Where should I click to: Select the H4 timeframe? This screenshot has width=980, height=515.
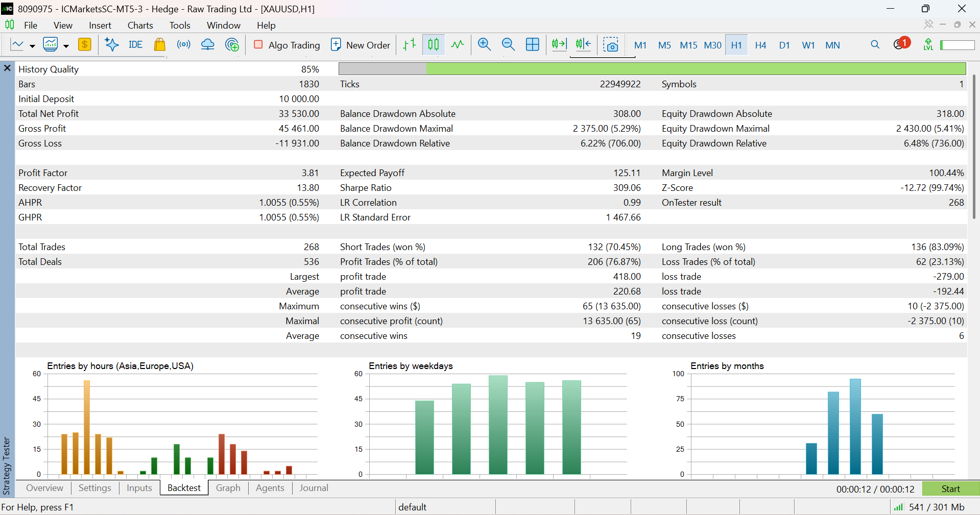(760, 45)
